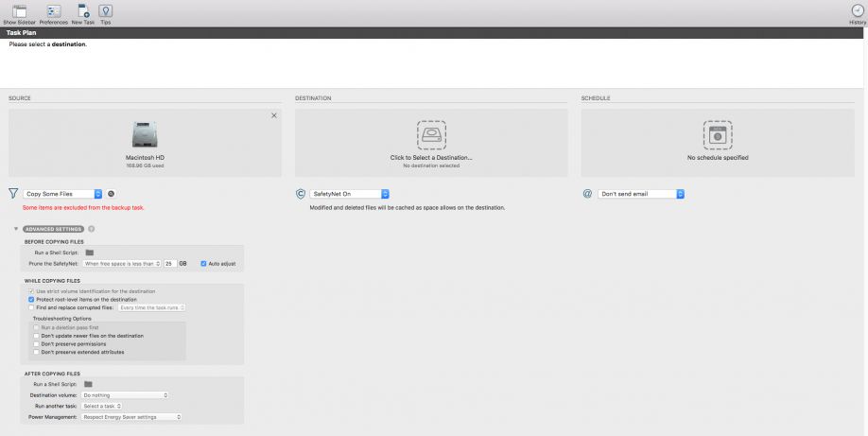868x436 pixels.
Task: Enable Find and replace corrupted files
Action: click(31, 307)
